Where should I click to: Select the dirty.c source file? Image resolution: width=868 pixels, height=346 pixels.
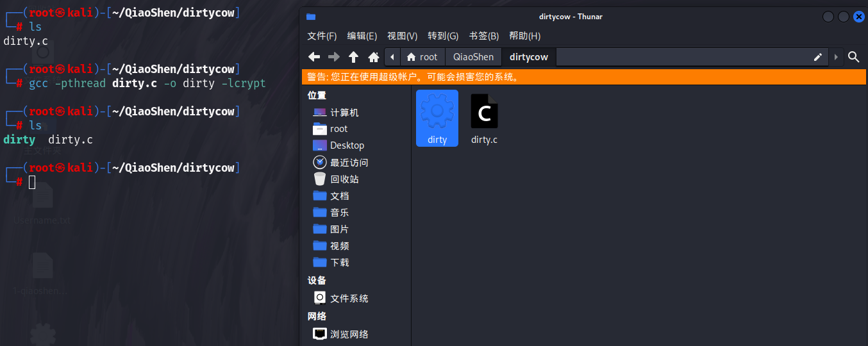pos(484,118)
